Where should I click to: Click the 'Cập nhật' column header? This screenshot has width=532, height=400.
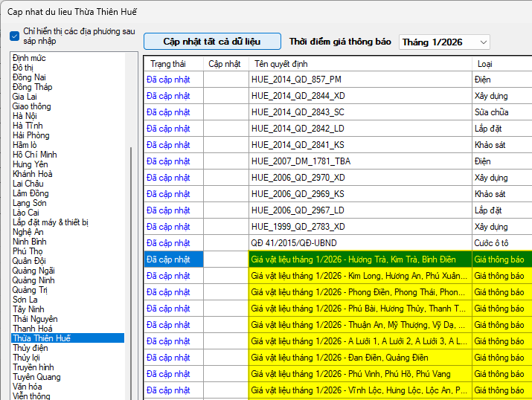click(x=225, y=64)
